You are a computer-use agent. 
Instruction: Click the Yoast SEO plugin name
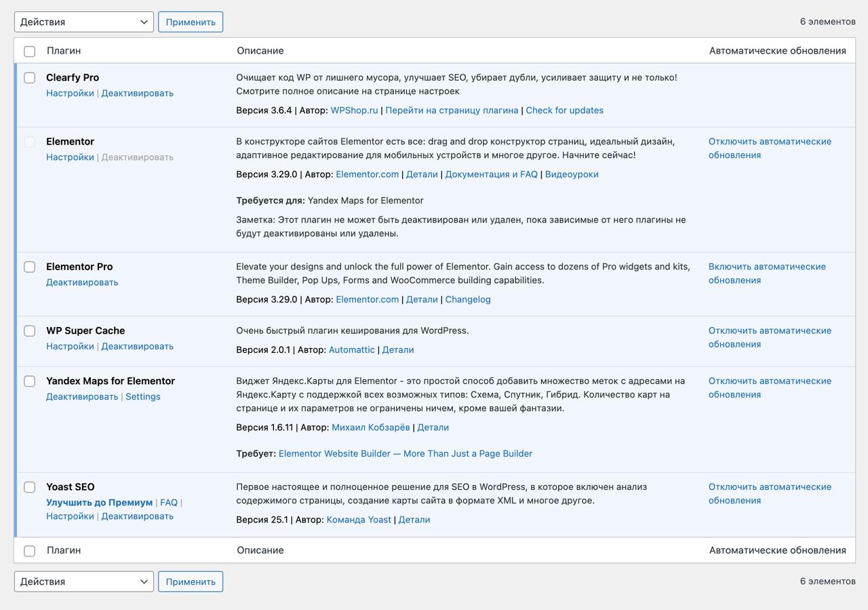coord(71,487)
